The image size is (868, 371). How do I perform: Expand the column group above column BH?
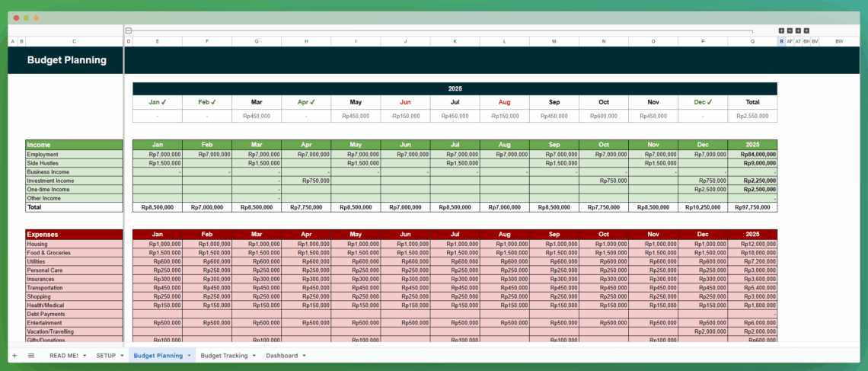pyautogui.click(x=806, y=31)
